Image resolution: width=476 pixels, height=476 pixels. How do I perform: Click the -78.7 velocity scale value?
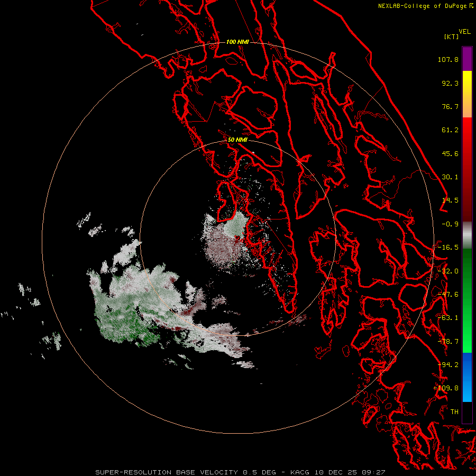pos(448,342)
